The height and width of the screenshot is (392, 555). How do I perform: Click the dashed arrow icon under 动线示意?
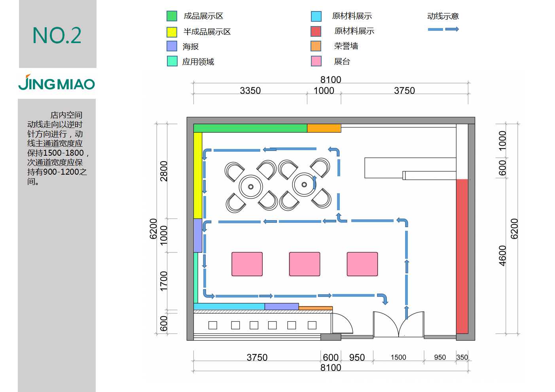click(443, 29)
